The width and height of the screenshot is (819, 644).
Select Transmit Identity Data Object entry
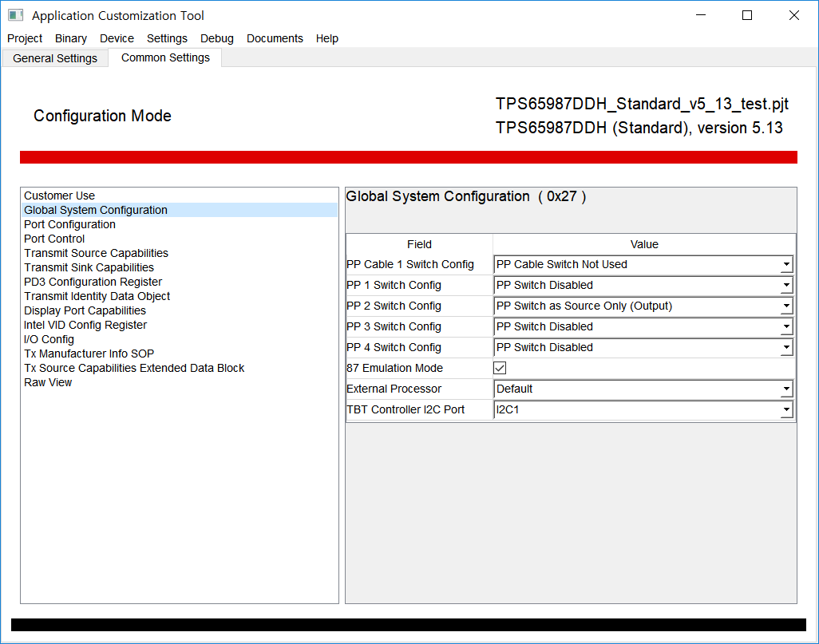180,296
